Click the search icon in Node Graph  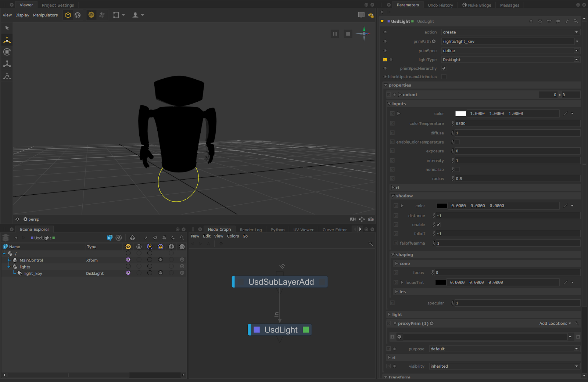click(x=370, y=244)
